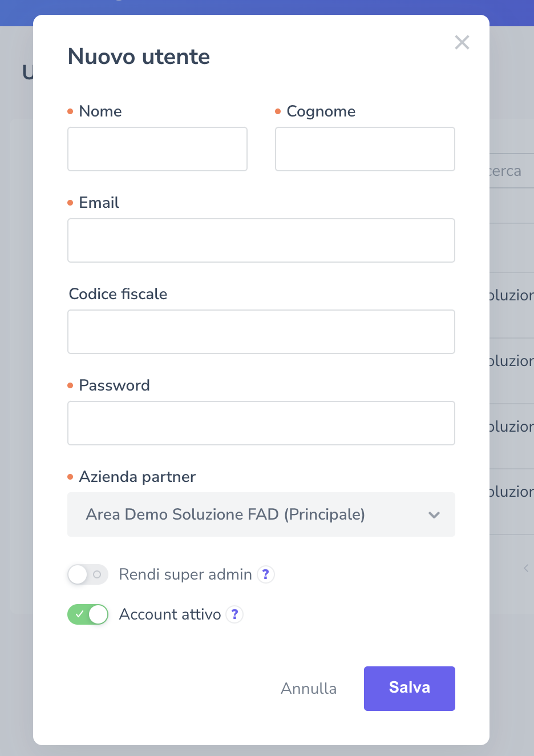Click the Nuovo utente dialog title
The height and width of the screenshot is (756, 534).
pos(139,57)
